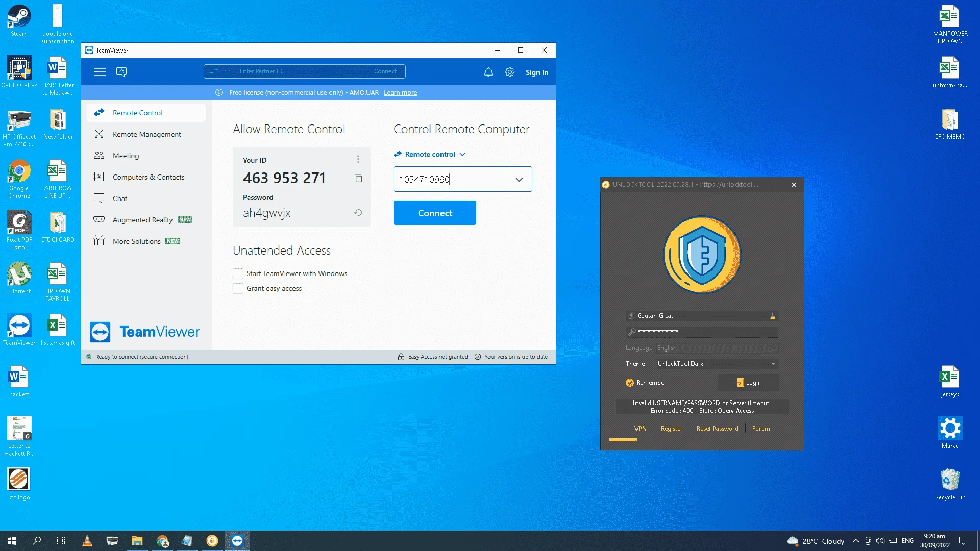Image resolution: width=980 pixels, height=551 pixels.
Task: Open Computers & Contacts
Action: [x=146, y=177]
